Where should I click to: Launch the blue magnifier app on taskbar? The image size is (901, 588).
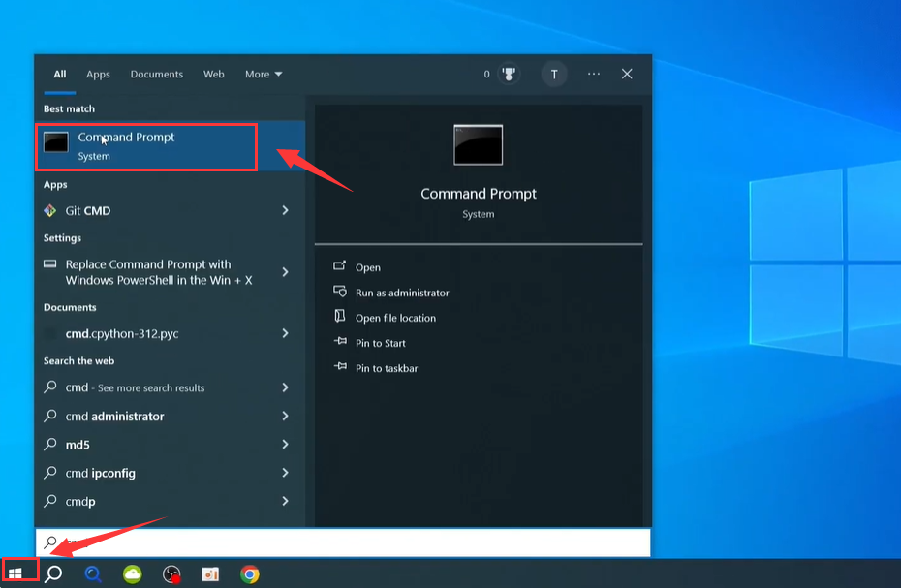pyautogui.click(x=93, y=573)
